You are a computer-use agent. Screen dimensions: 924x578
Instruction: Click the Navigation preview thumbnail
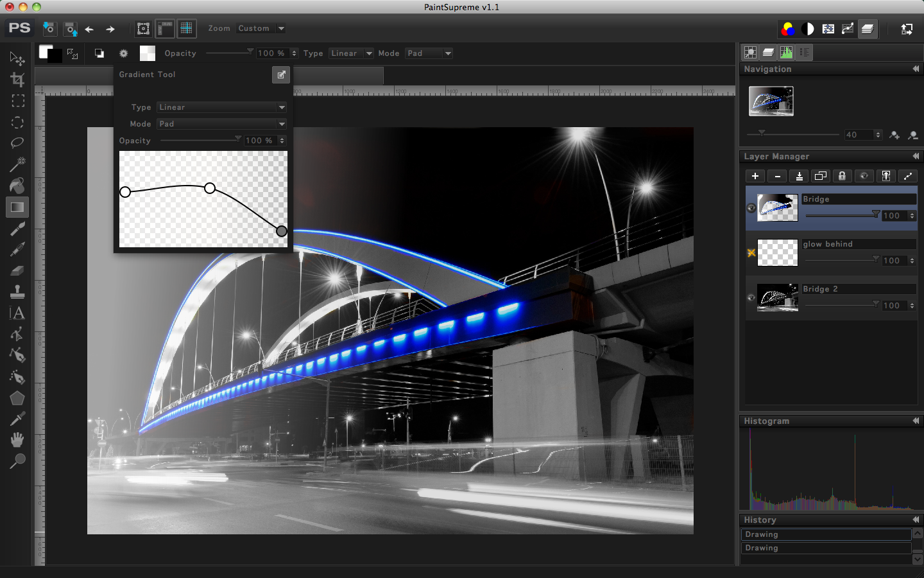(x=771, y=101)
